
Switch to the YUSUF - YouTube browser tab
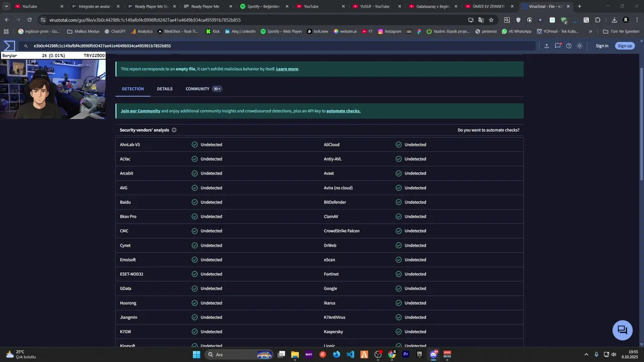[378, 7]
